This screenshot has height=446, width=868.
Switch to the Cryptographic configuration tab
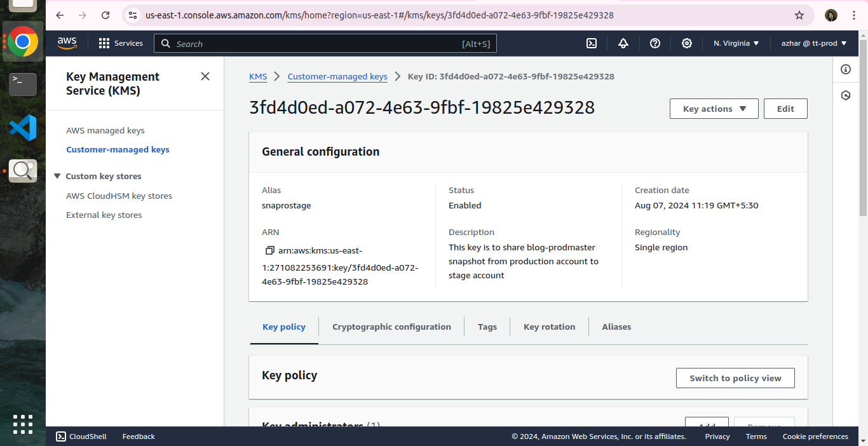pos(391,327)
